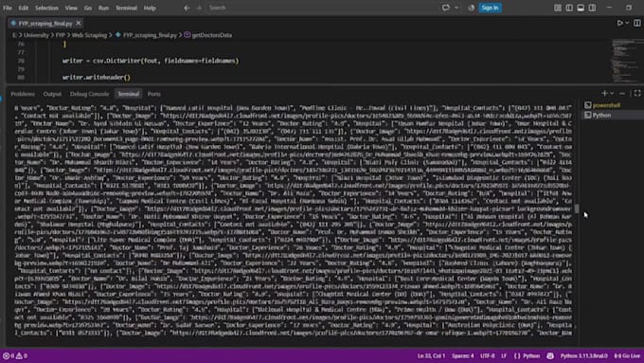Click the UTF-8 encoding indicator
The width and height of the screenshot is (644, 363).
tap(488, 355)
